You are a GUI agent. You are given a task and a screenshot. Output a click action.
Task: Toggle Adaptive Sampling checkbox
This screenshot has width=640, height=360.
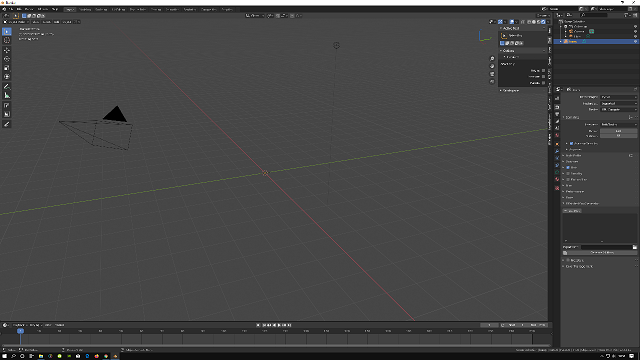[x=571, y=144]
